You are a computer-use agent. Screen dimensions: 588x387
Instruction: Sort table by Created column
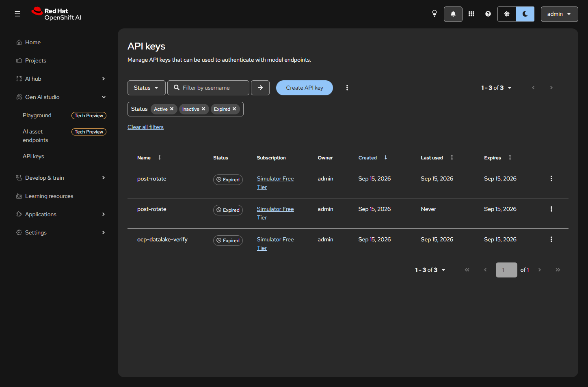[x=373, y=158]
